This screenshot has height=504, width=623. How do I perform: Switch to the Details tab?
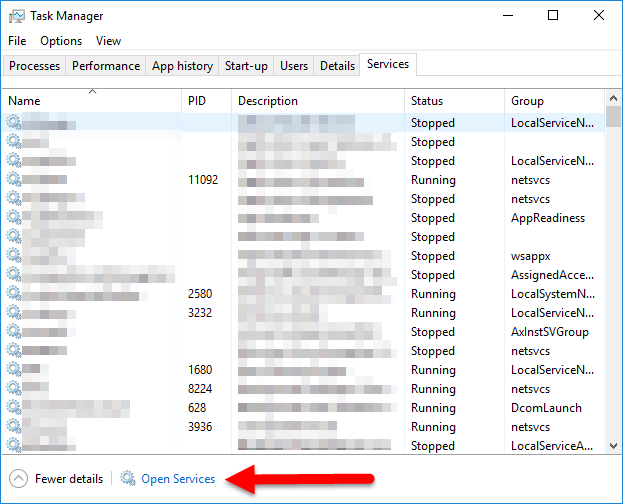coord(337,66)
